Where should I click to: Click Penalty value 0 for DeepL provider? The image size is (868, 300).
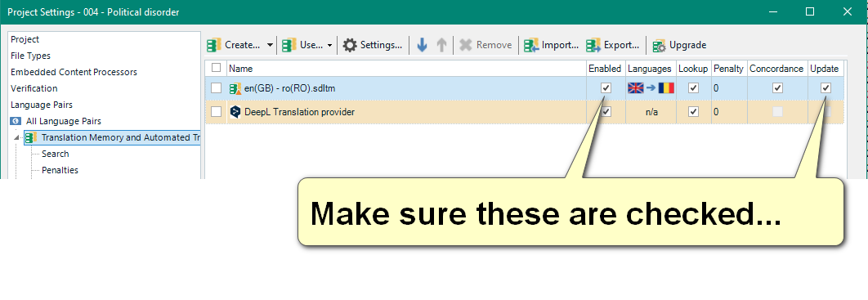click(716, 112)
